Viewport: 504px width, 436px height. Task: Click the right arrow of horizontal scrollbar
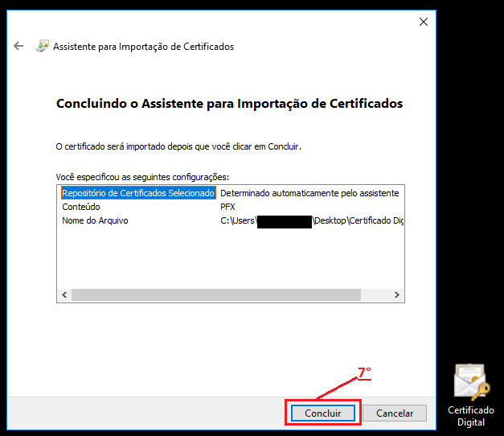pyautogui.click(x=397, y=295)
